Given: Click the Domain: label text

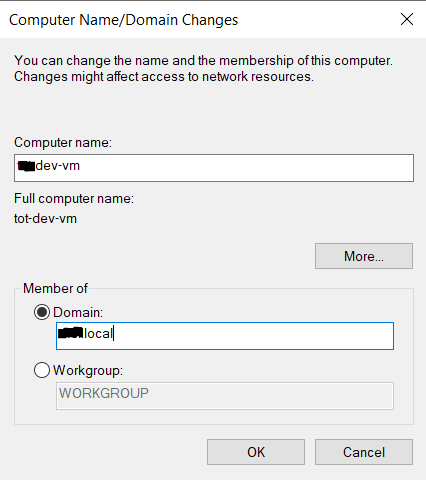Looking at the screenshot, I should (x=78, y=312).
